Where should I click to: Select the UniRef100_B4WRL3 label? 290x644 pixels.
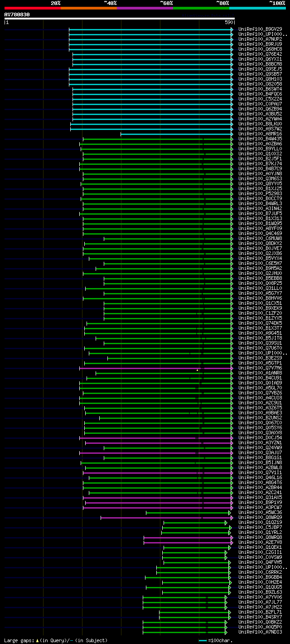pos(261,203)
